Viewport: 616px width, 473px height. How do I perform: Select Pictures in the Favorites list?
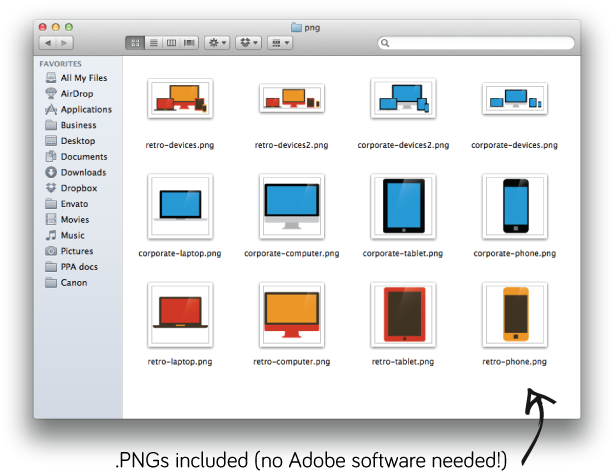(x=76, y=251)
